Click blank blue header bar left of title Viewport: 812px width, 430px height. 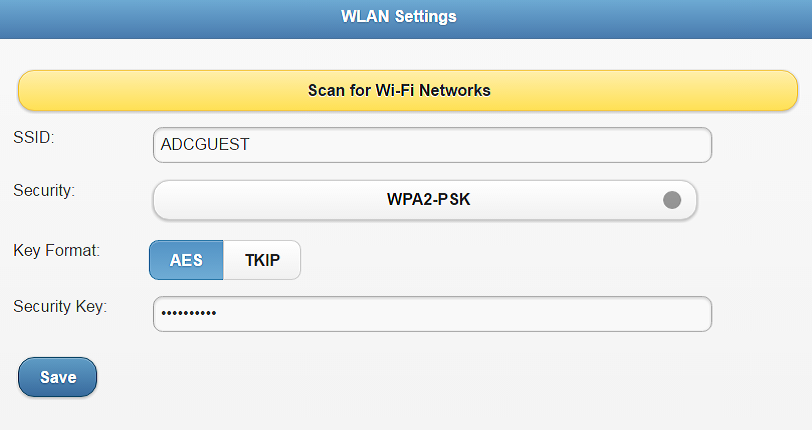tap(150, 17)
